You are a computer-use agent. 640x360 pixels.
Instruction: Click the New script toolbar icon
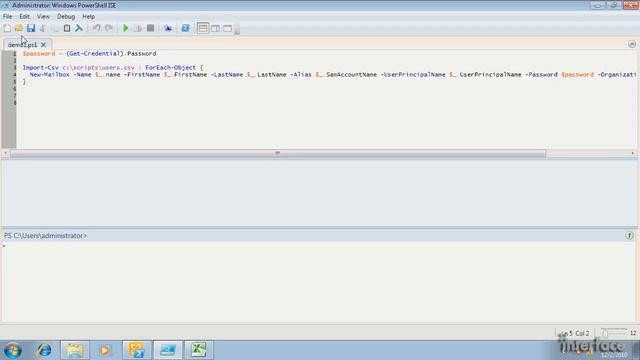(7, 28)
